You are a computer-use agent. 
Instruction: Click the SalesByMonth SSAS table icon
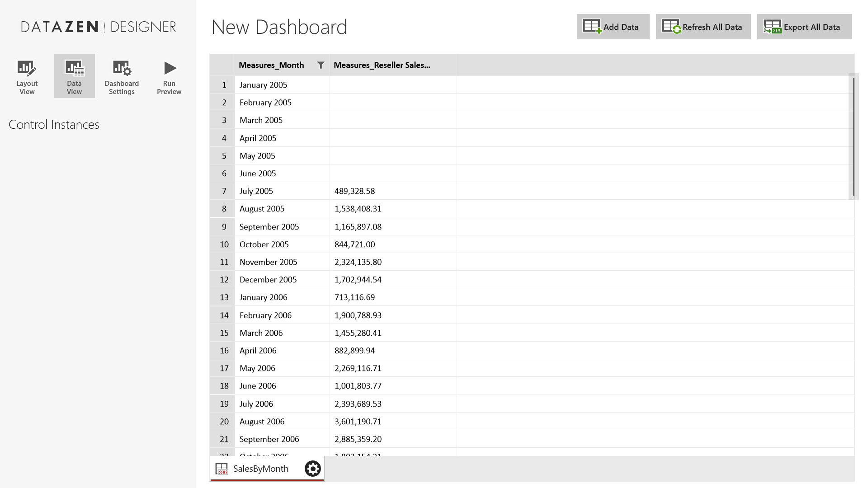[222, 469]
